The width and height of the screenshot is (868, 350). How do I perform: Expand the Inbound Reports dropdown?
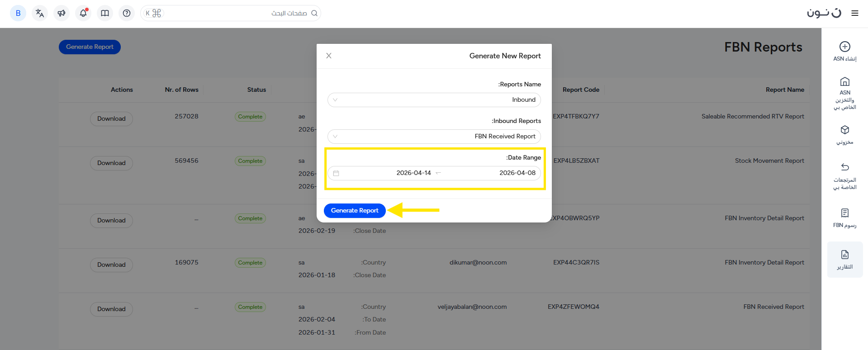coord(434,137)
